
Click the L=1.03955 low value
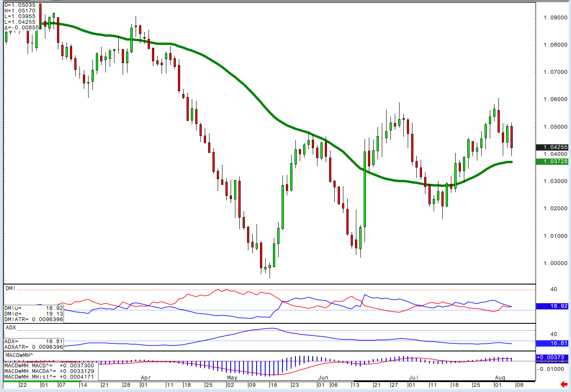(x=20, y=16)
